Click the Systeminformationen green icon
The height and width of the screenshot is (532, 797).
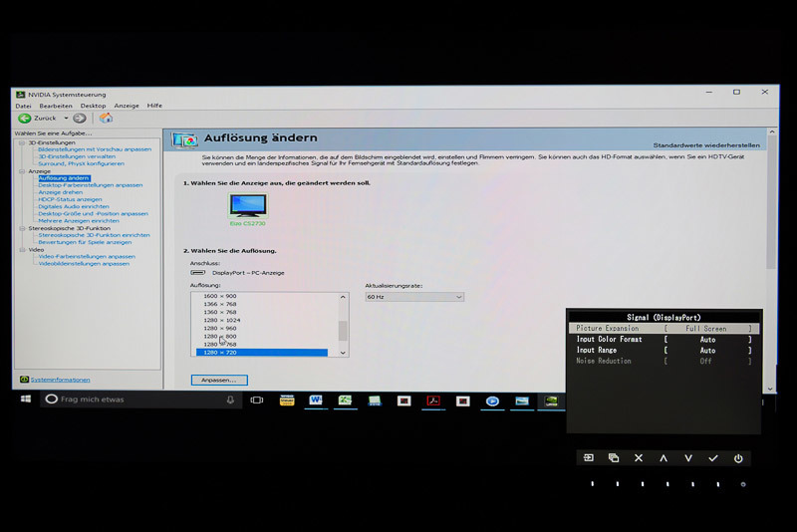24,380
